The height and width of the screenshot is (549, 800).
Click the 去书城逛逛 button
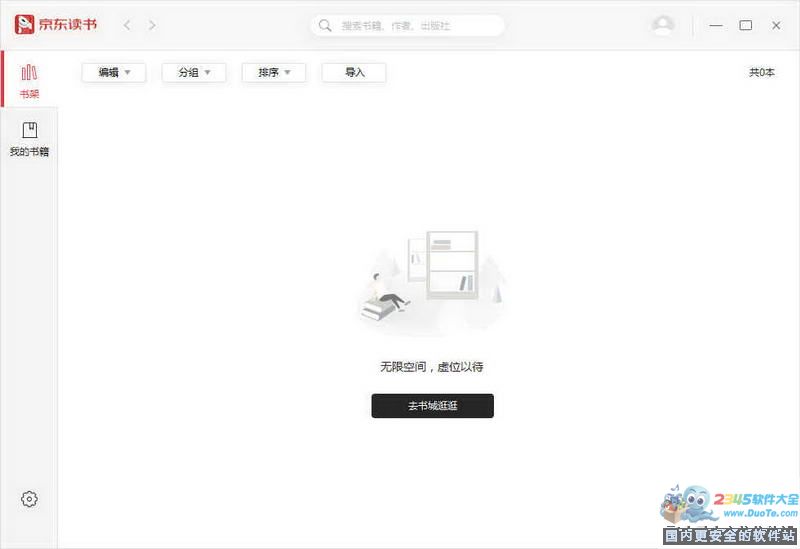[x=432, y=406]
